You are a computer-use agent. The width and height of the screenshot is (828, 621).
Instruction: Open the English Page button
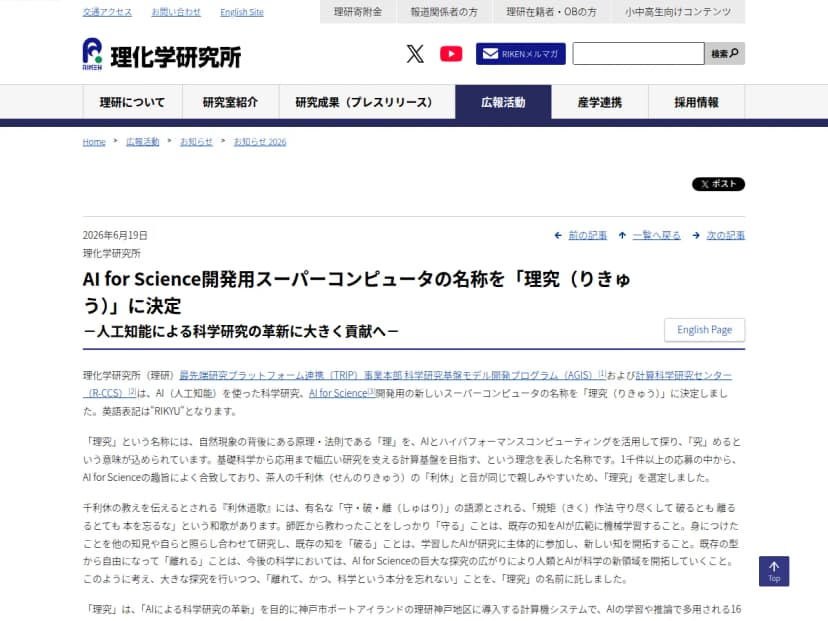pos(704,330)
